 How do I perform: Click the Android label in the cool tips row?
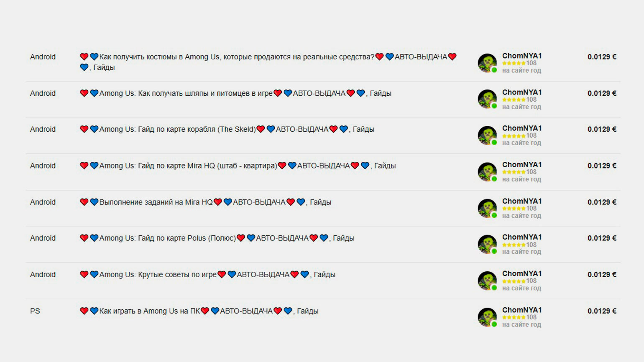(x=43, y=274)
